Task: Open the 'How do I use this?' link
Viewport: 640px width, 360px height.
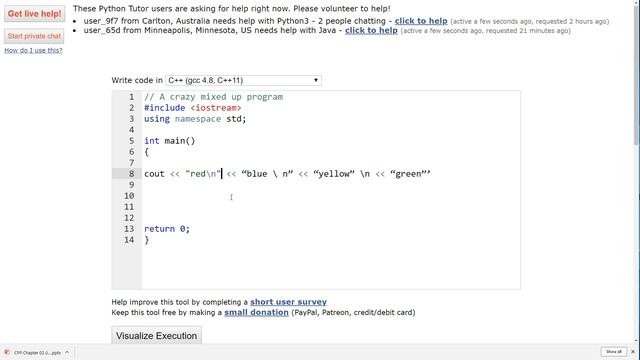Action: pyautogui.click(x=33, y=50)
